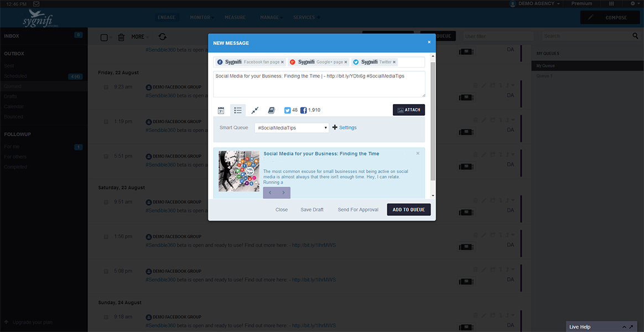The width and height of the screenshot is (644, 332).
Task: Click in the message text area
Action: pyautogui.click(x=319, y=86)
